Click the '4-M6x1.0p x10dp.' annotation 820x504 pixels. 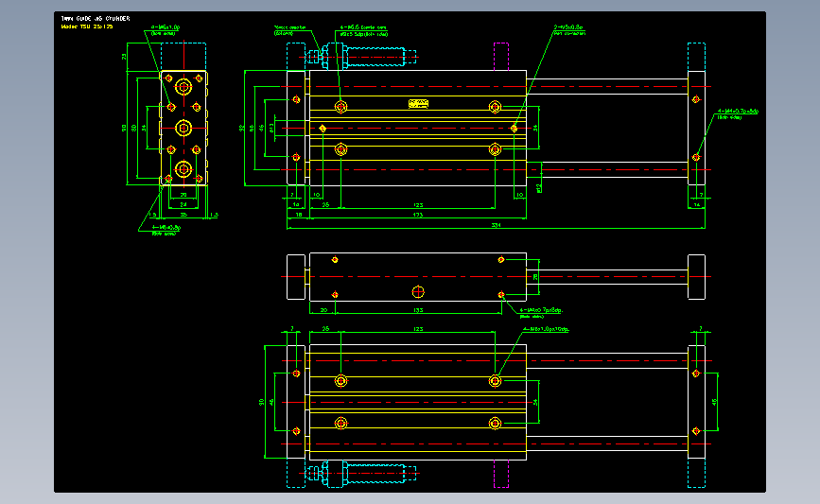(x=546, y=329)
